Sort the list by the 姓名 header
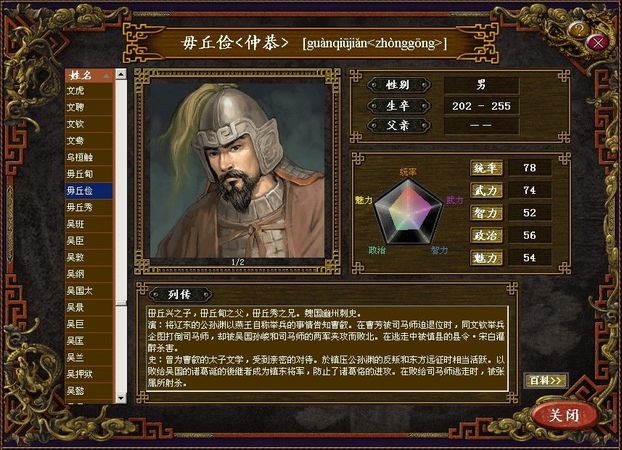Image resolution: width=622 pixels, height=450 pixels. (x=90, y=75)
